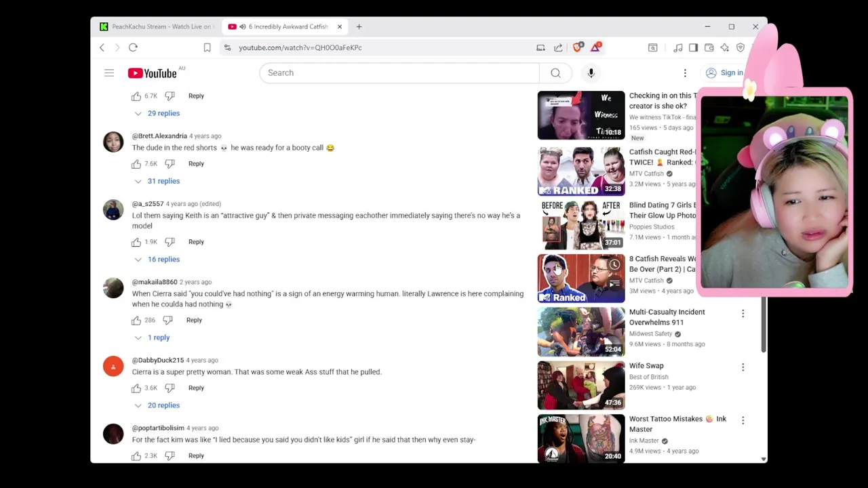This screenshot has height=488, width=868.
Task: Add 8 Catfish Reveals video to queue
Action: tap(614, 283)
